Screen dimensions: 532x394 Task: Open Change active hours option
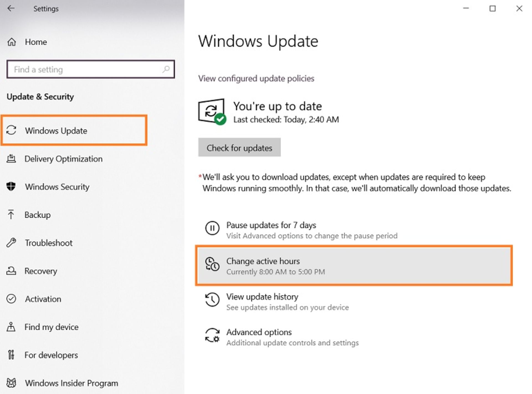(354, 266)
